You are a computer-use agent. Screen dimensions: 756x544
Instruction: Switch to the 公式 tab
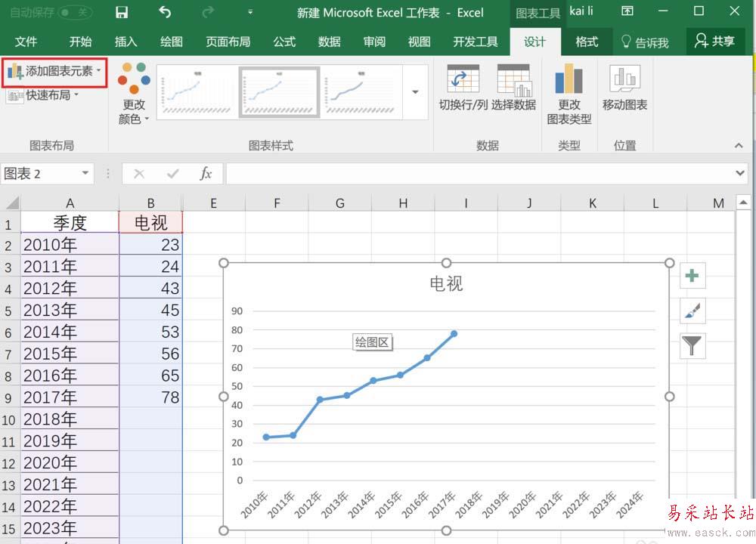tap(284, 42)
